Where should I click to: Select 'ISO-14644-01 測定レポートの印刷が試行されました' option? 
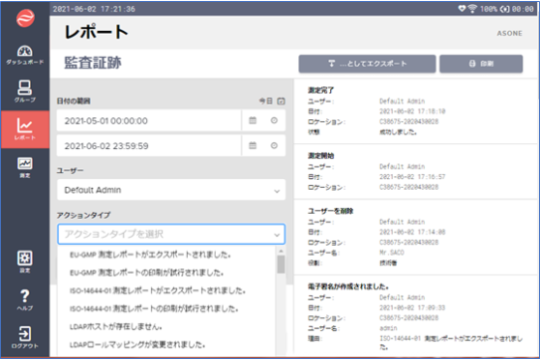154,309
